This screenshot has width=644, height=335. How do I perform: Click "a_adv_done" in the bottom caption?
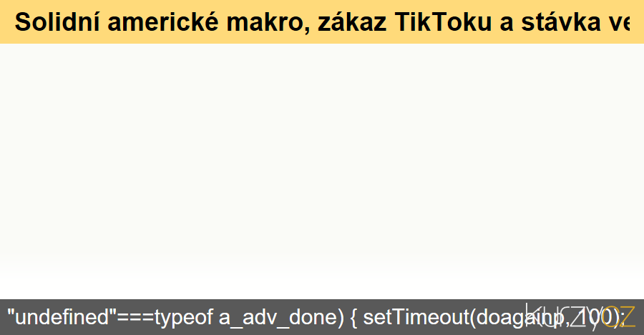coord(275,316)
